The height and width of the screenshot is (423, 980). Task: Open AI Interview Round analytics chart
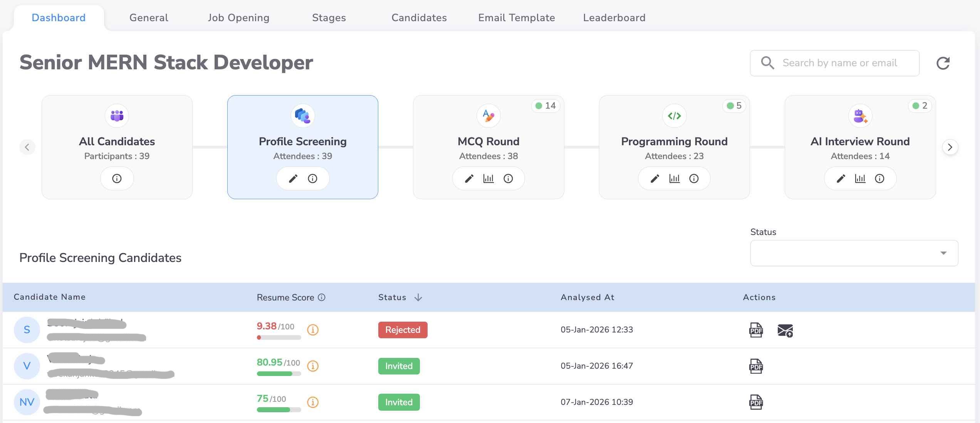click(860, 178)
